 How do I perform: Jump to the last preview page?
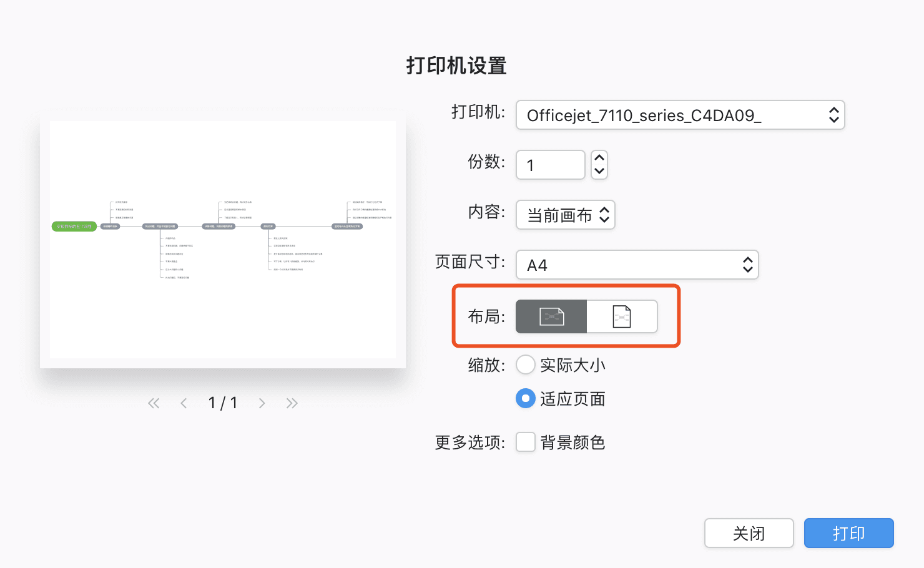pyautogui.click(x=292, y=403)
